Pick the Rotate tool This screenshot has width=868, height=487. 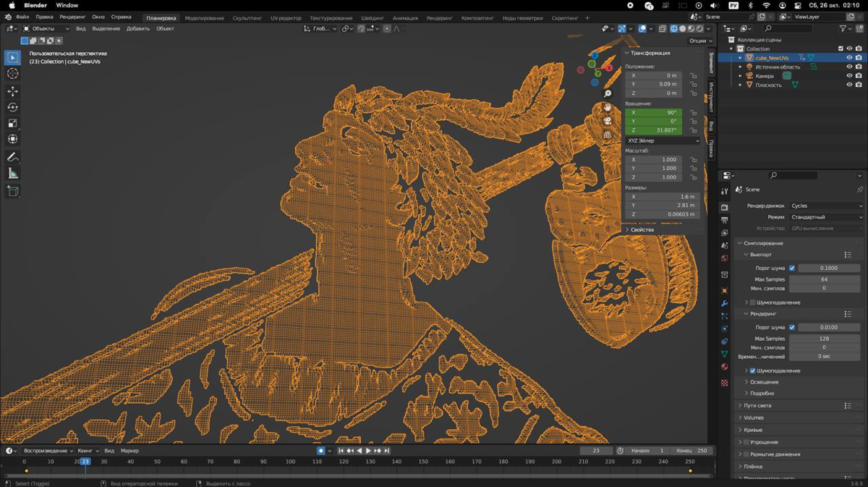click(13, 107)
